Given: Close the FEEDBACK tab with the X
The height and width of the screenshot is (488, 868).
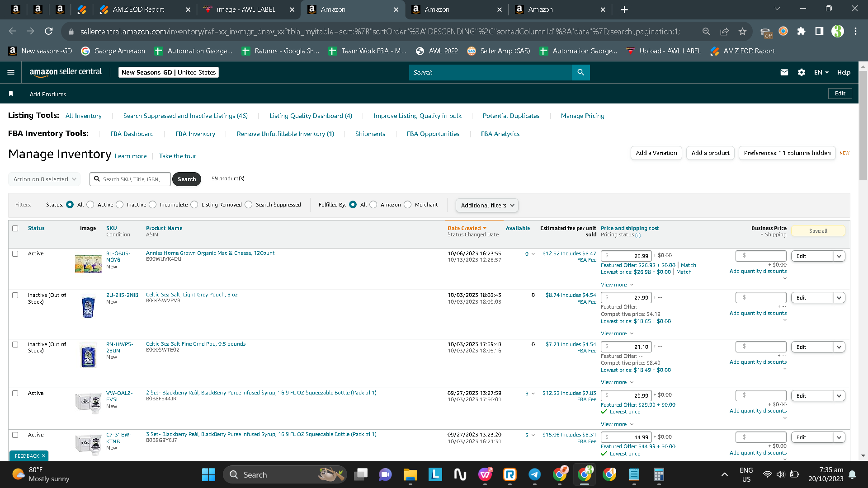Looking at the screenshot, I should 43,456.
